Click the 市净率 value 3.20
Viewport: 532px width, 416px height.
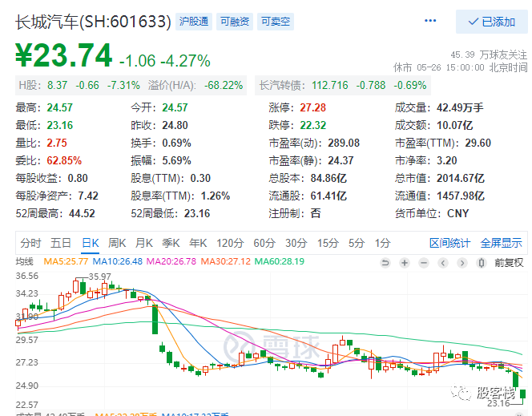pyautogui.click(x=447, y=160)
